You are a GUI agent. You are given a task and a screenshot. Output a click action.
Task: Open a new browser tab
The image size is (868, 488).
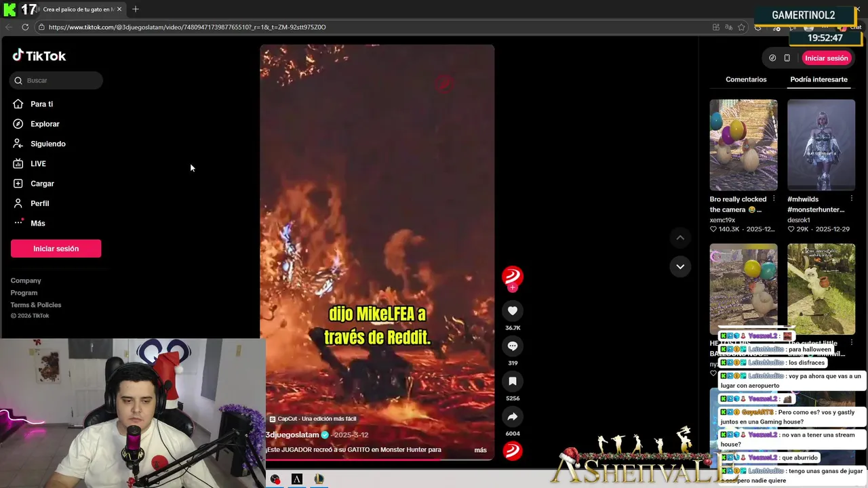[x=135, y=9]
